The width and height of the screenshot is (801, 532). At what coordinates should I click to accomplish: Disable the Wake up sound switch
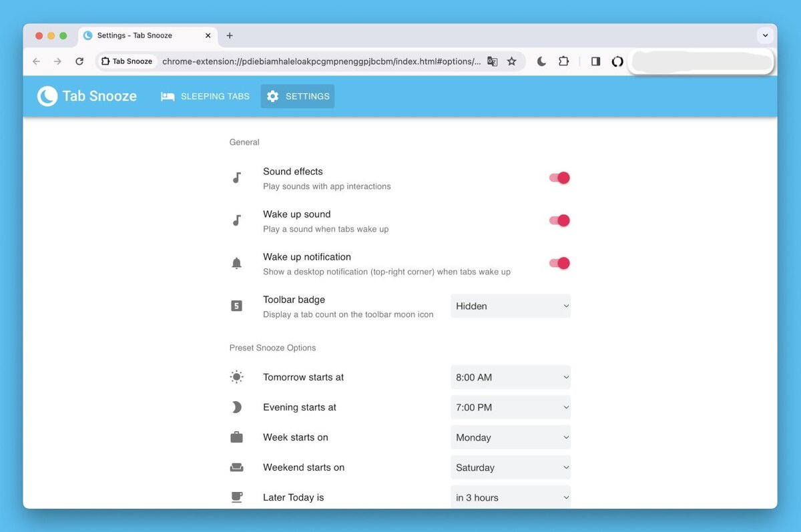point(559,220)
